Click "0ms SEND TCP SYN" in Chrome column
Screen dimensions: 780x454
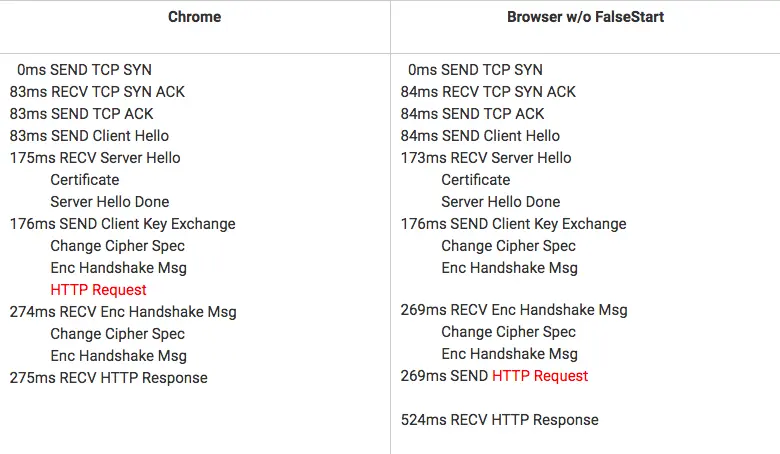[x=85, y=70]
